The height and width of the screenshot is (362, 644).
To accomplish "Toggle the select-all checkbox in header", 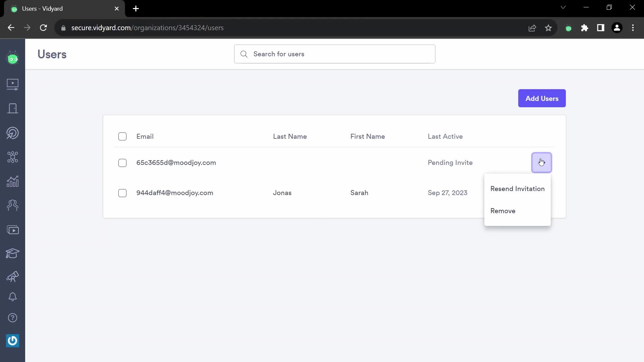I will pos(122,136).
